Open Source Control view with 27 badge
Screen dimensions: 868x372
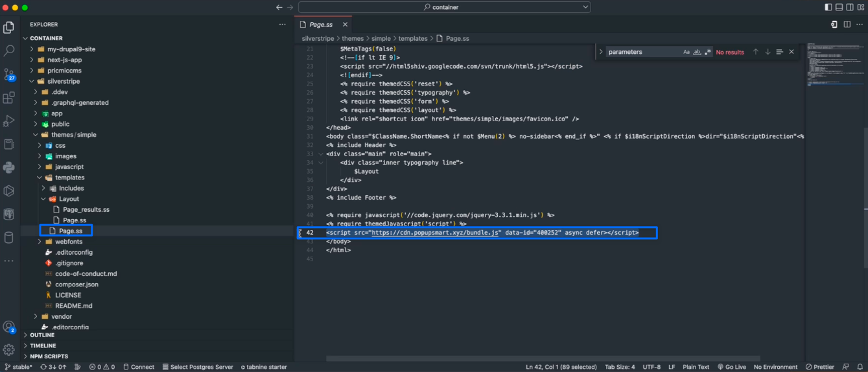click(x=9, y=74)
